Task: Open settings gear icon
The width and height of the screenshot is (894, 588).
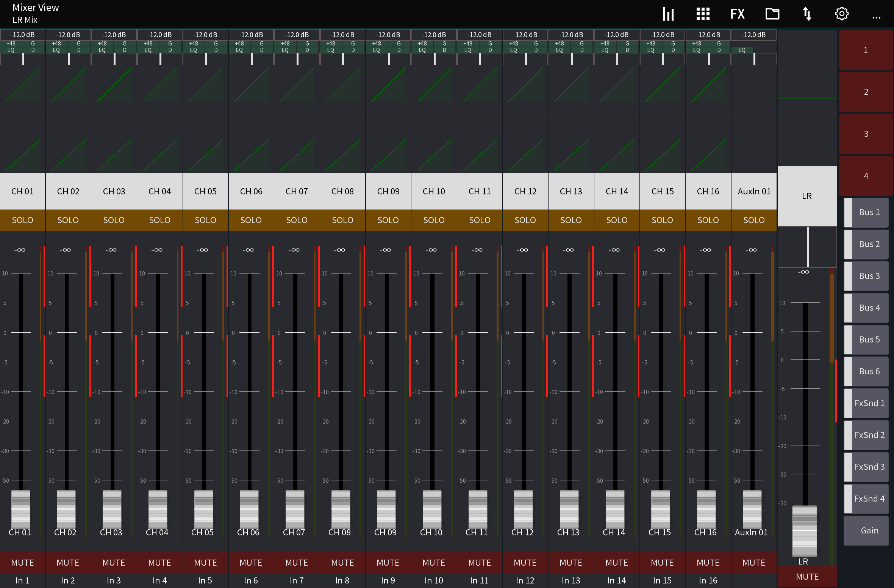Action: (841, 14)
